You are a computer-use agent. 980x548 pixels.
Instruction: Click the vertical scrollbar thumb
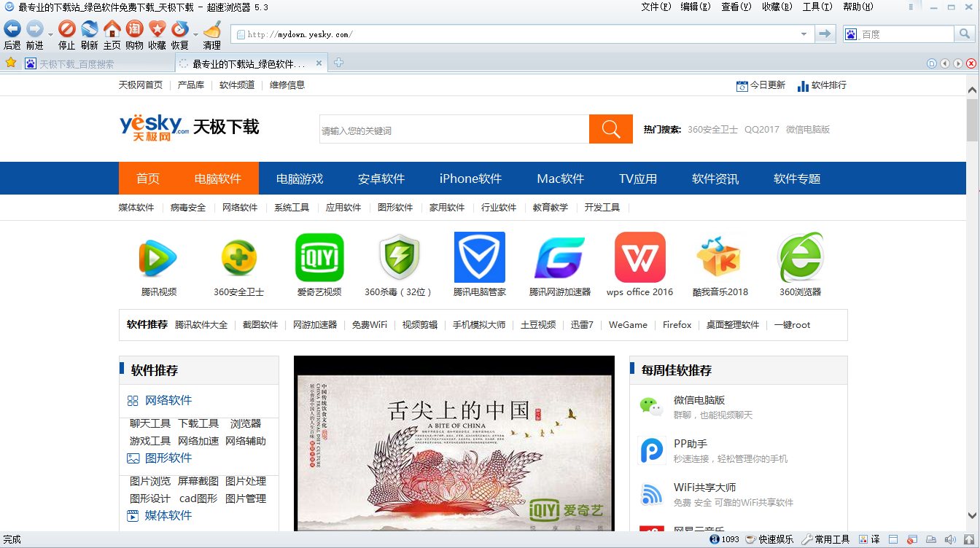pyautogui.click(x=973, y=120)
